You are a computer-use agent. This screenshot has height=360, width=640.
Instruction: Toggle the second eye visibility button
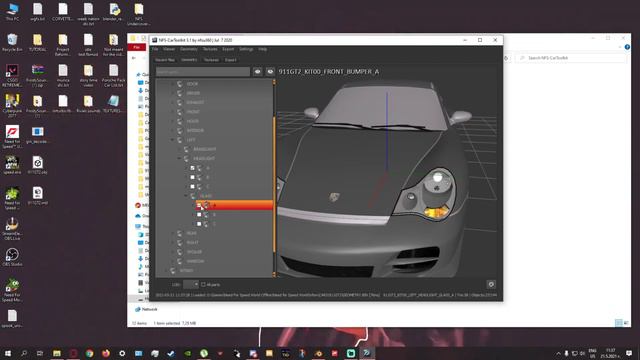point(270,71)
